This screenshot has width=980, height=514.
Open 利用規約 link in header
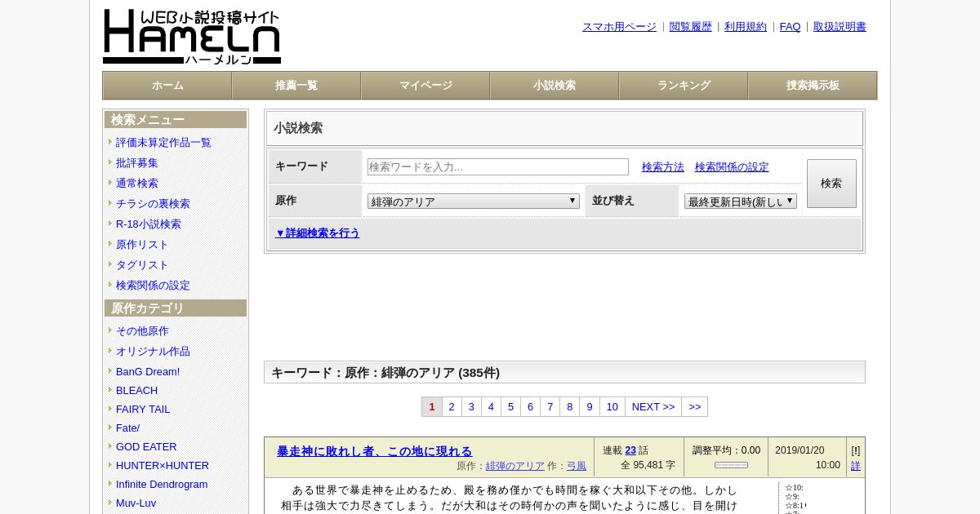(x=746, y=26)
